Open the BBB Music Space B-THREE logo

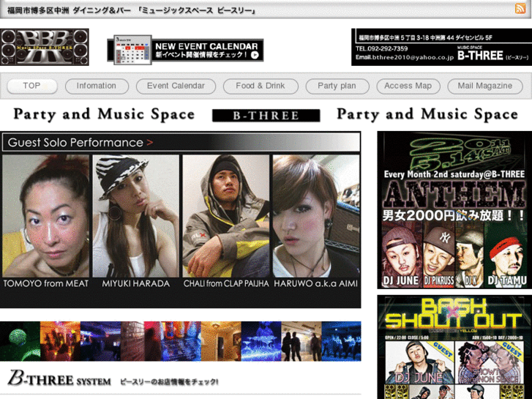tap(45, 47)
